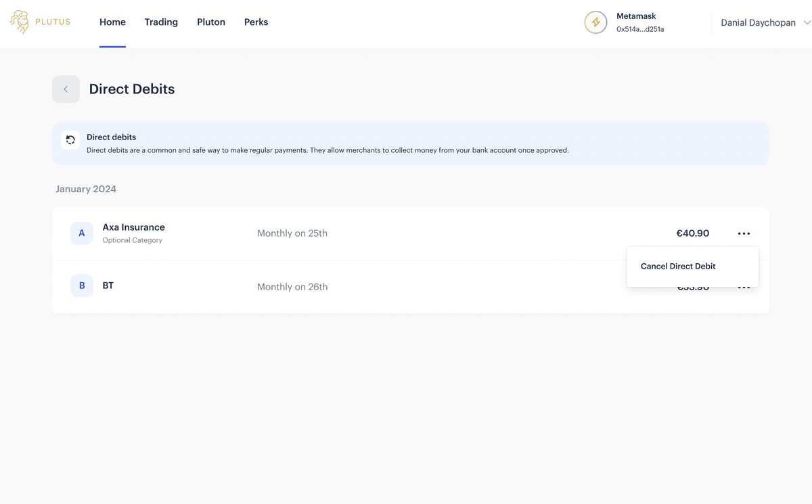Click 'Monthly on 25th' schedule text
Screen dimensions: 812x504
pyautogui.click(x=292, y=233)
